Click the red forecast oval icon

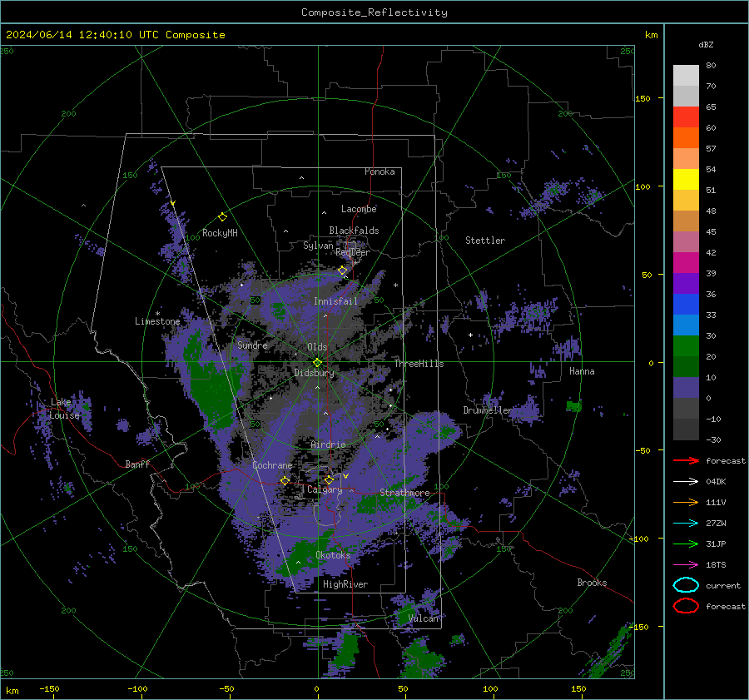[686, 606]
